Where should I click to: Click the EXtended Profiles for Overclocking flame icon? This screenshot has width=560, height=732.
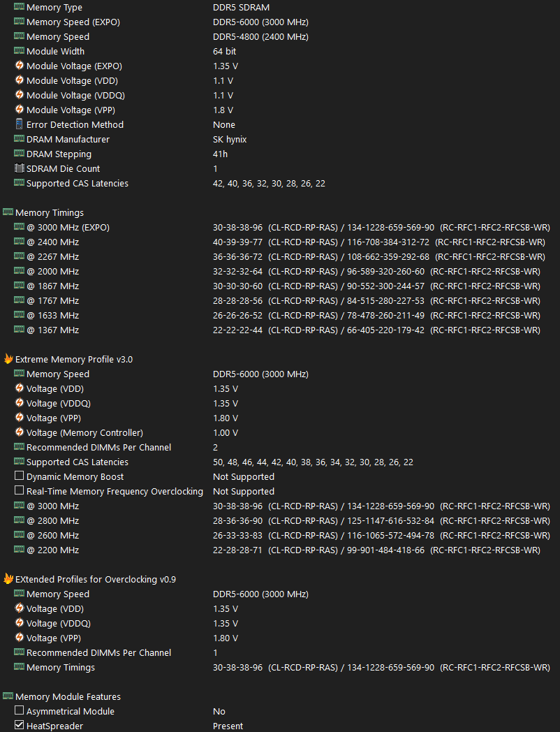(8, 579)
